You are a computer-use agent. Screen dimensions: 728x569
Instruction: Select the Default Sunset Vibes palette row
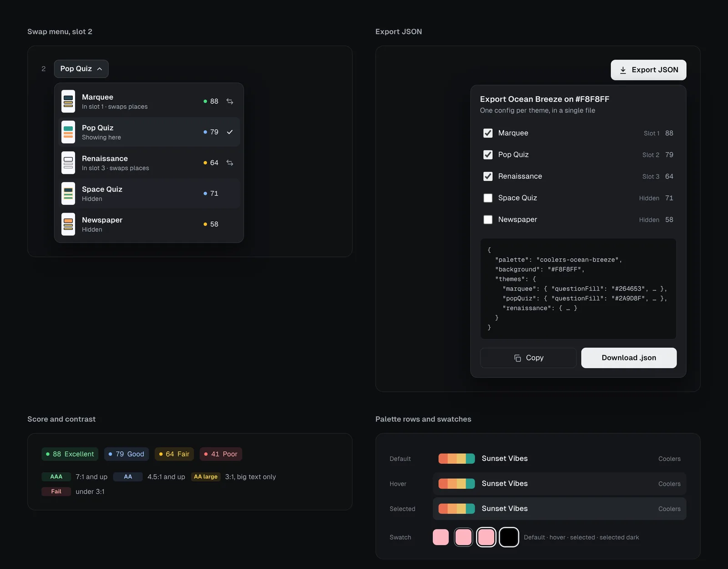tap(560, 458)
